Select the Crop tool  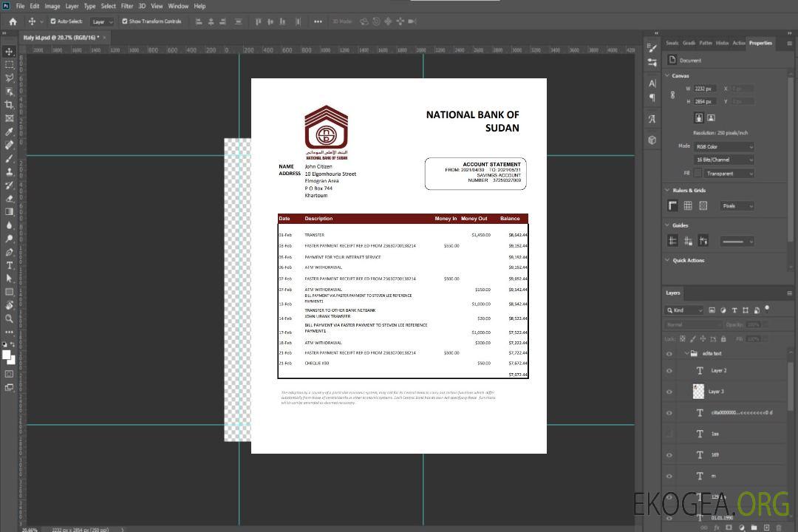(x=9, y=105)
